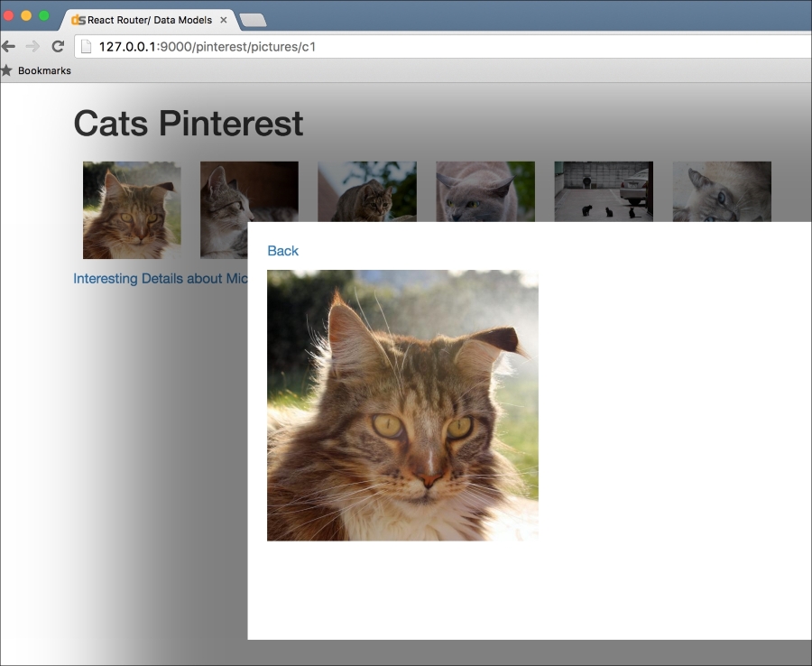Click the Back link in the modal
The height and width of the screenshot is (666, 812).
(282, 251)
